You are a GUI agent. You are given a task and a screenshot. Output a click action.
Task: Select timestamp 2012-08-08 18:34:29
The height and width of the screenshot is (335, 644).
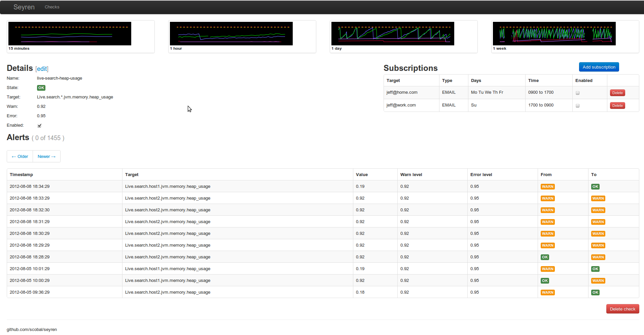[30, 186]
